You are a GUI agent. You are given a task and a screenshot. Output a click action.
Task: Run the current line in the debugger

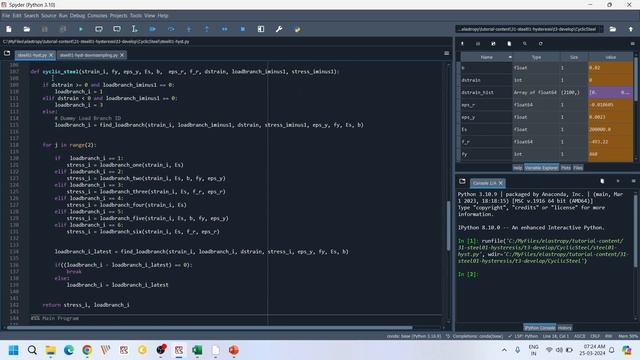[x=171, y=29]
